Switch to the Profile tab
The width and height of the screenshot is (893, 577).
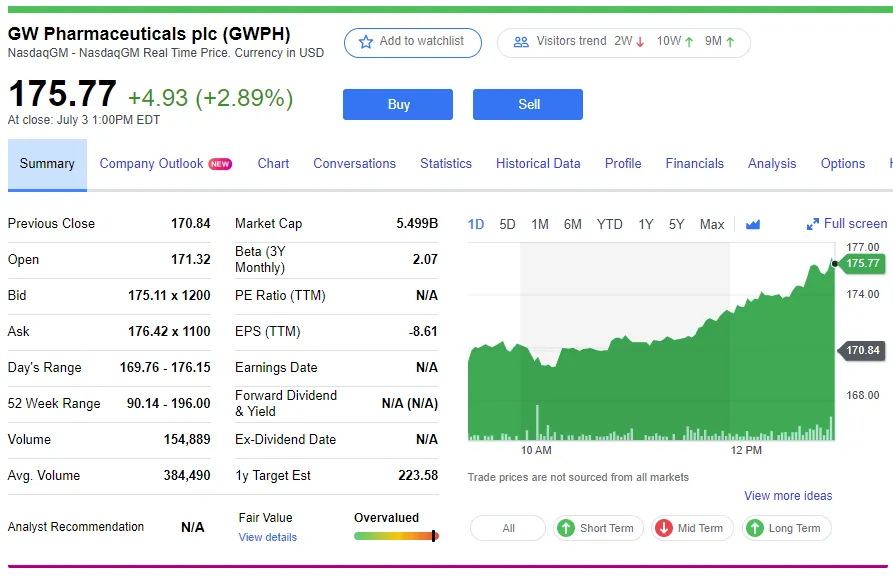coord(623,163)
